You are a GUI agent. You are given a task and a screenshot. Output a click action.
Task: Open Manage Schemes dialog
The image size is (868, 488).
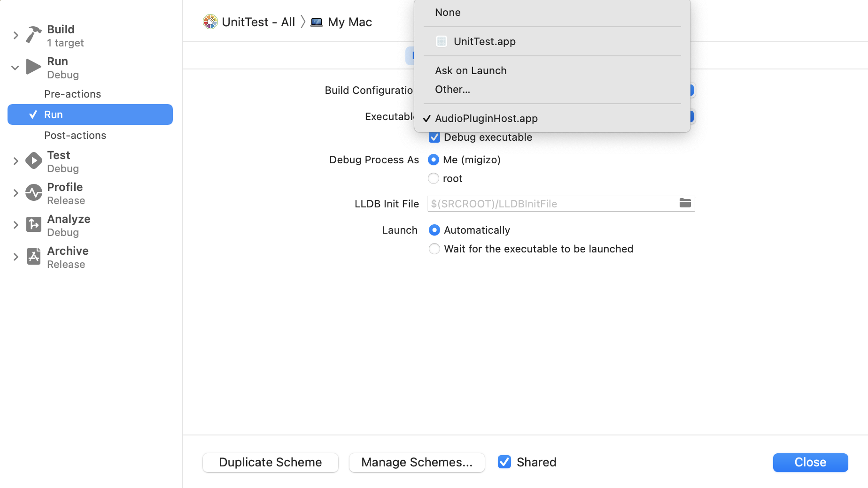[x=417, y=463]
